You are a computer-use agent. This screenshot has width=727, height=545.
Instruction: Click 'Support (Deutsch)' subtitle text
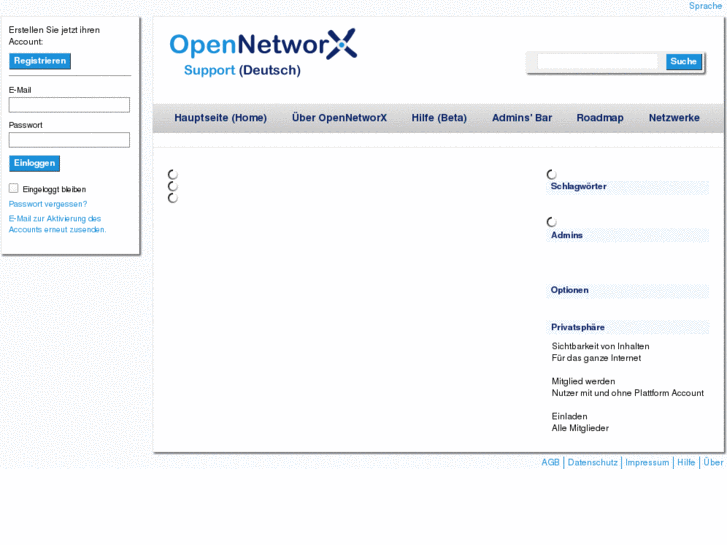(242, 71)
